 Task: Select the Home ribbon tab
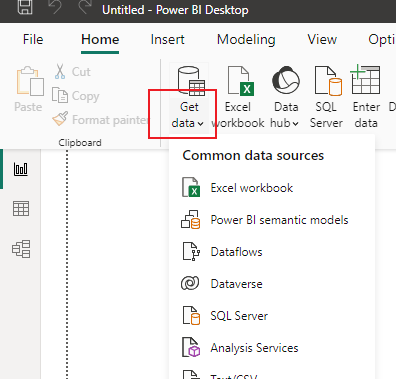[x=100, y=40]
